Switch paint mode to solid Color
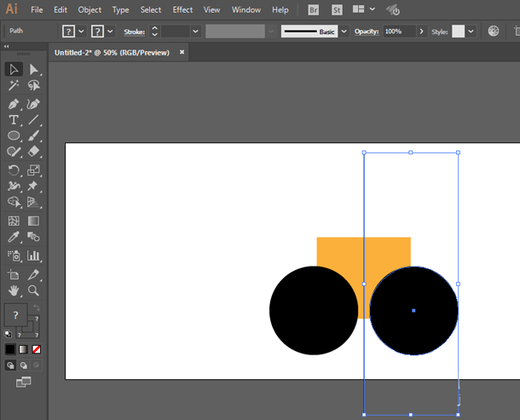Viewport: 520px width, 420px height. tap(10, 349)
